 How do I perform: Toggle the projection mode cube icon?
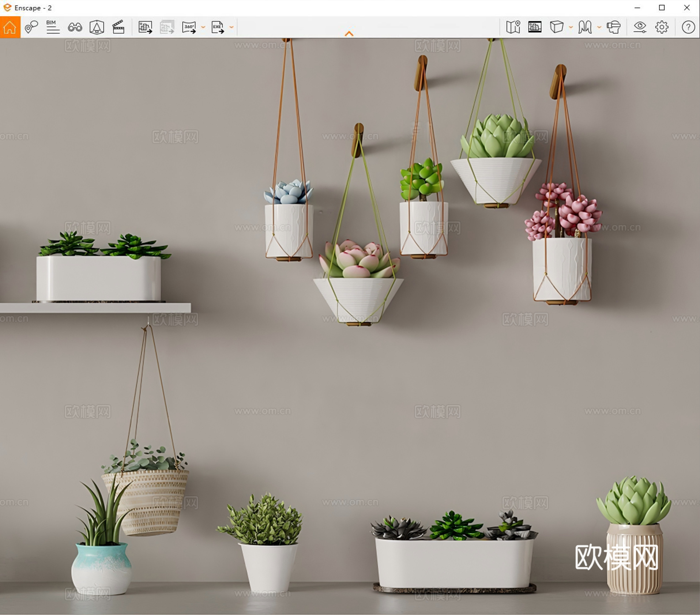coord(557,27)
